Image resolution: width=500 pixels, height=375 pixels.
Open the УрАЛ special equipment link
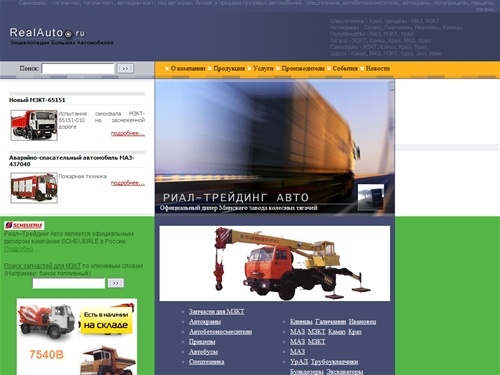pos(299,362)
